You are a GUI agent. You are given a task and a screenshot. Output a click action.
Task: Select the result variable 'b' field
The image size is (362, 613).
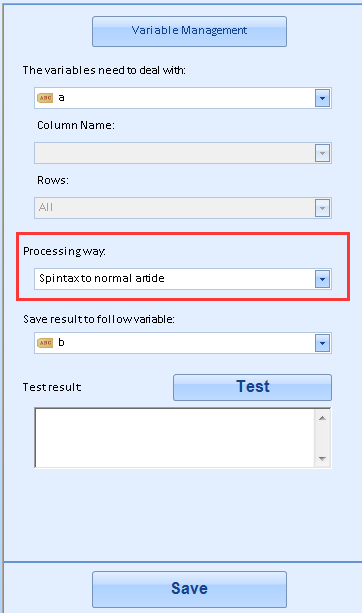point(183,343)
